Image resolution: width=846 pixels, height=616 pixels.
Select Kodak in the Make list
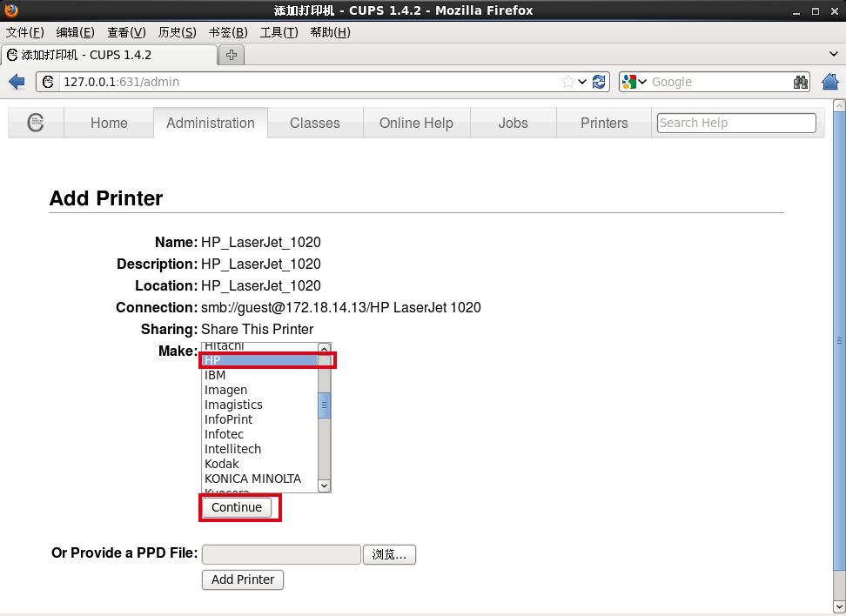pos(260,464)
